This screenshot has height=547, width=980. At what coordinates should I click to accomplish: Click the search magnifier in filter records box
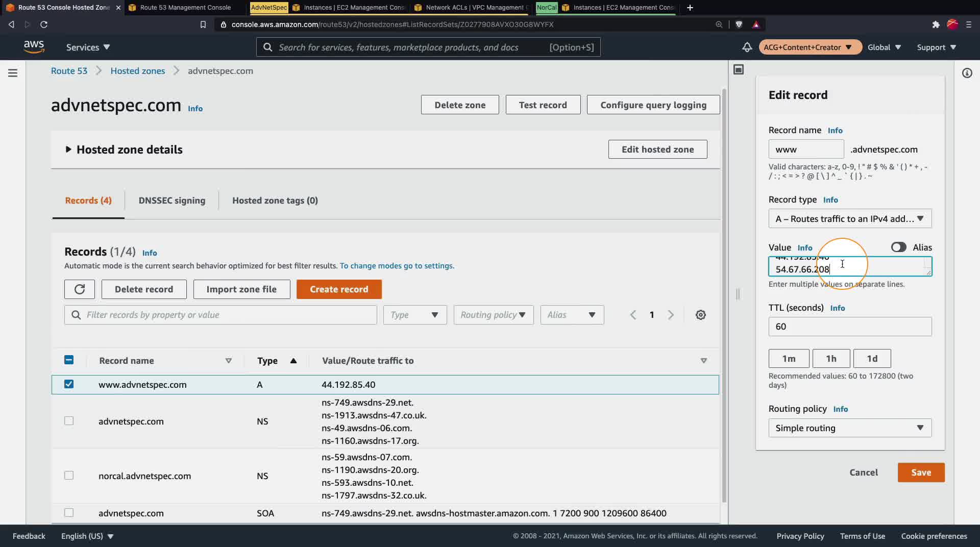(76, 315)
